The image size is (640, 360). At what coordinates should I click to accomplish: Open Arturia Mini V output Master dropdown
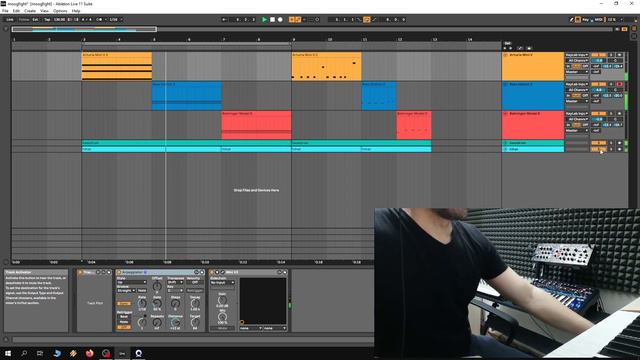[x=577, y=72]
